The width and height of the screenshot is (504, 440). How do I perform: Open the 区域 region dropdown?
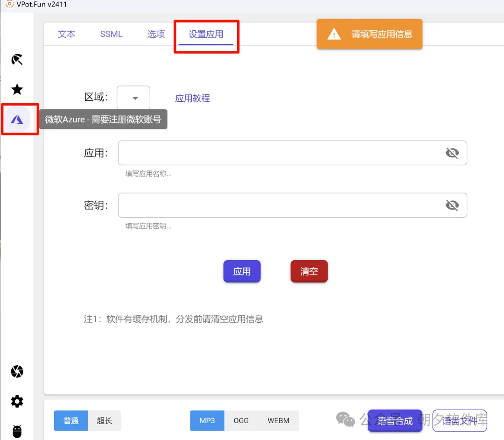tap(133, 98)
